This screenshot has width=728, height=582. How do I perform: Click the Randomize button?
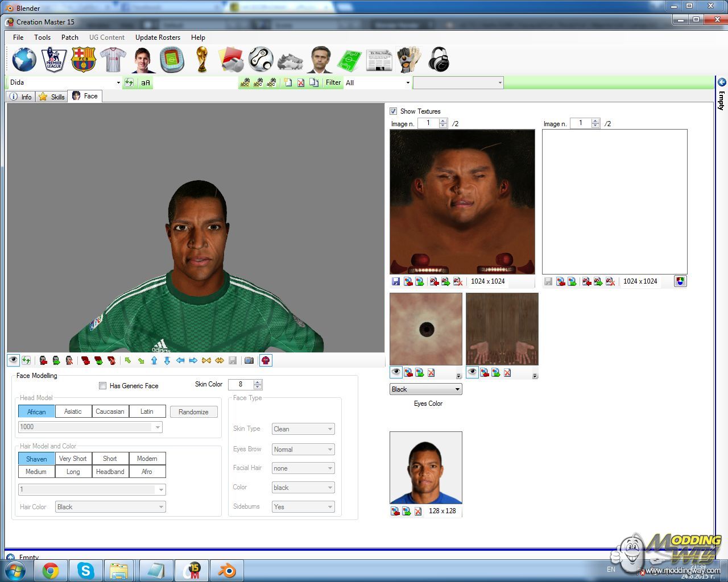tap(193, 412)
